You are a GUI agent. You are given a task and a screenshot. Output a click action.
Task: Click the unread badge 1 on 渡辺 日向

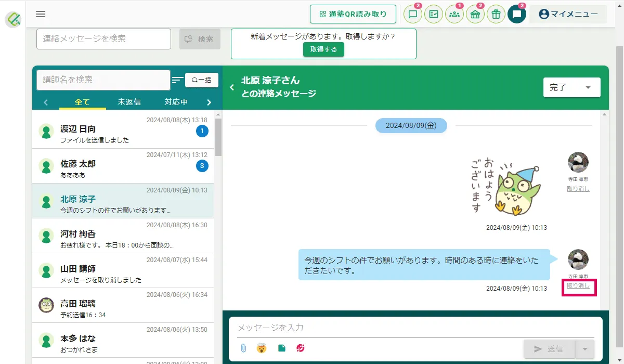202,132
